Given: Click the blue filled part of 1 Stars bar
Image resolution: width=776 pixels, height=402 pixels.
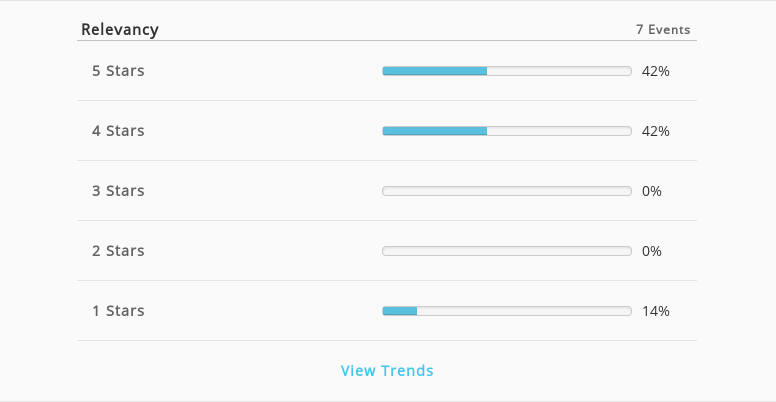Looking at the screenshot, I should tap(400, 310).
